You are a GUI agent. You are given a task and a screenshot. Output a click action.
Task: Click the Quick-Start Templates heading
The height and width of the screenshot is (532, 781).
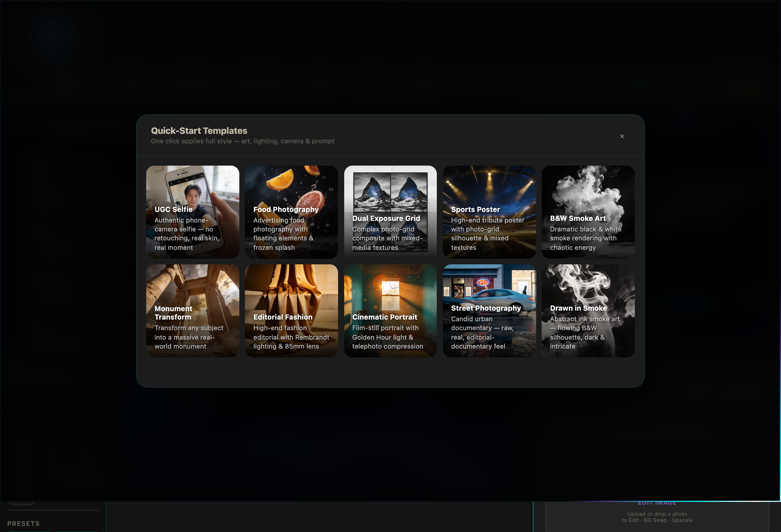(199, 131)
